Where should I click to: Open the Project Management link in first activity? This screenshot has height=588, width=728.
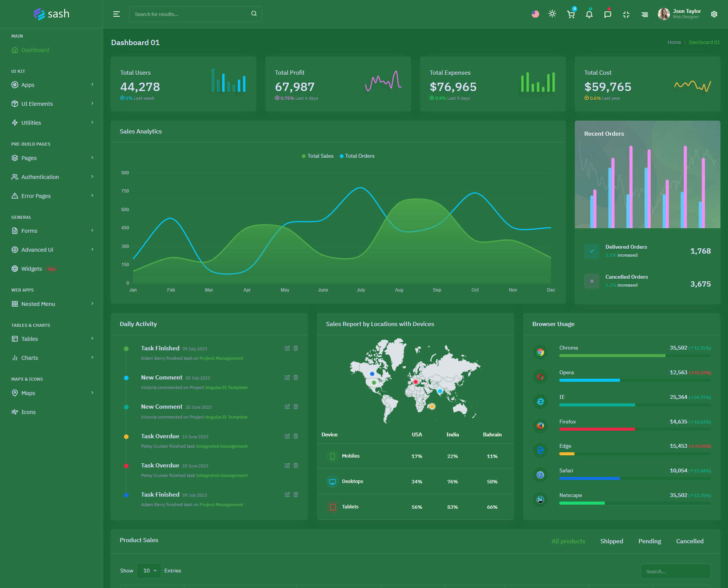(221, 358)
